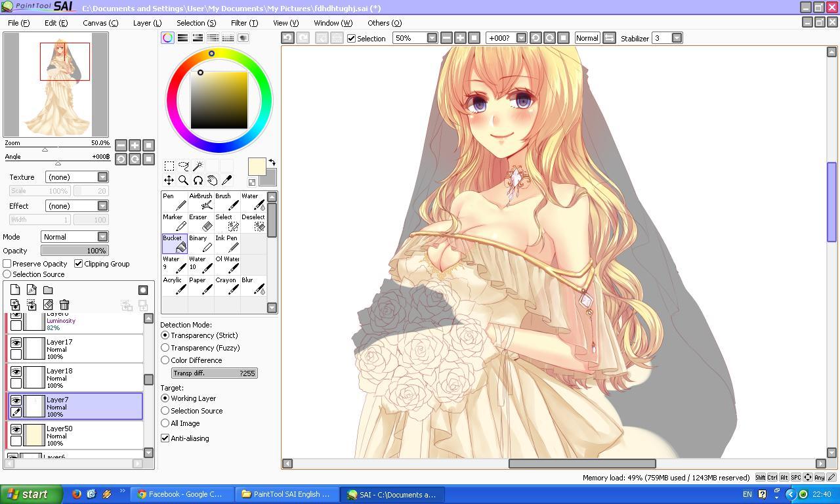The image size is (840, 504).
Task: Choose the Eraser tool
Action: point(201,222)
